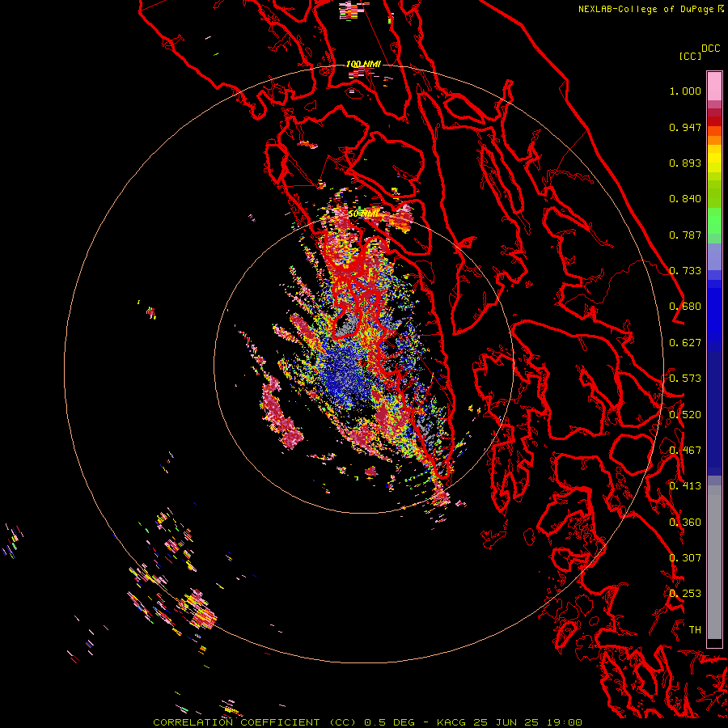Click the 0.840 color scale label
Viewport: 728px width, 728px height.
pos(685,199)
